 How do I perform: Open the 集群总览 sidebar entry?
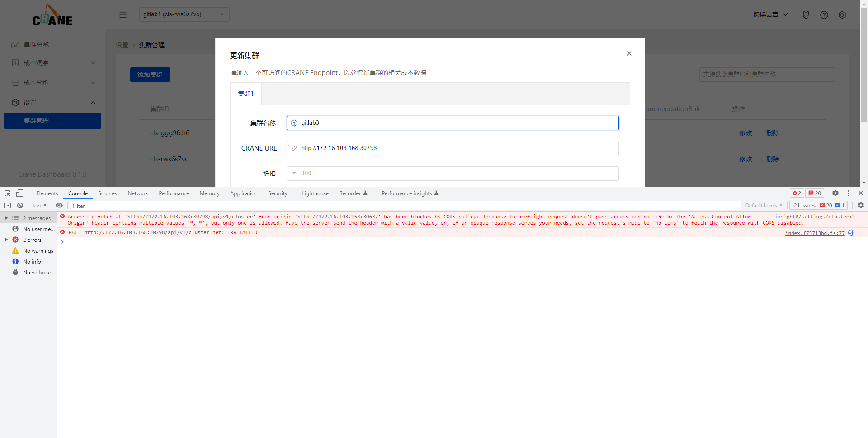36,44
